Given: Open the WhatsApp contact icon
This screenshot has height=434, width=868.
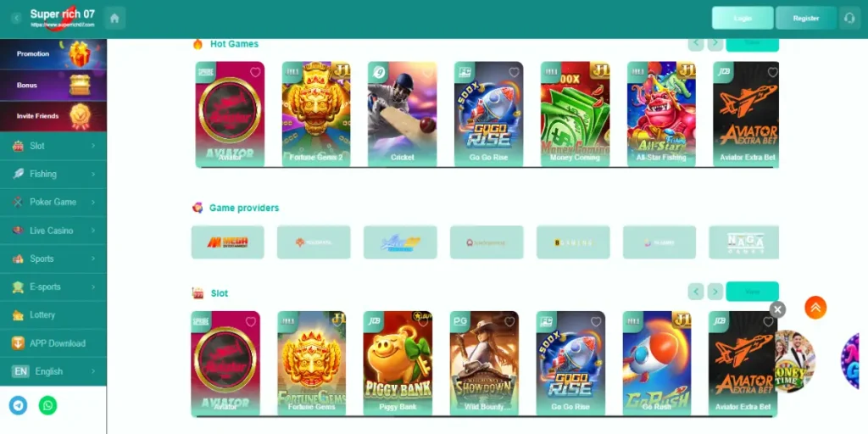Looking at the screenshot, I should (x=48, y=406).
